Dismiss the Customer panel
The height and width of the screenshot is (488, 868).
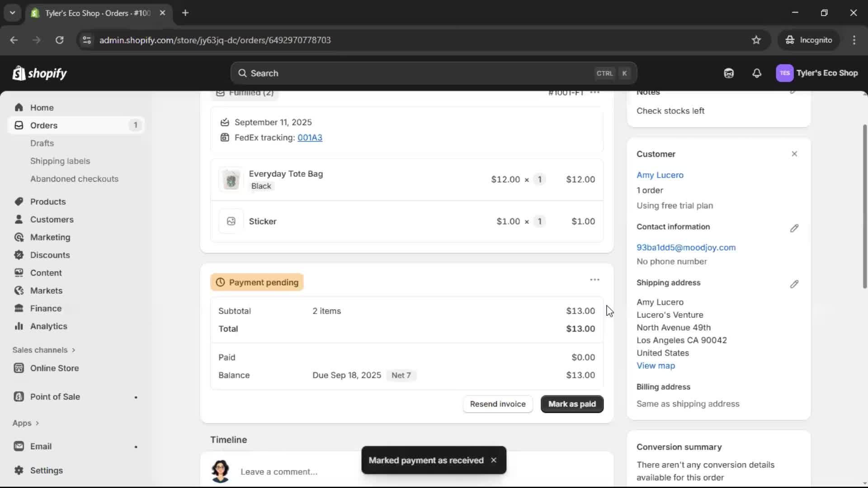[x=794, y=154]
